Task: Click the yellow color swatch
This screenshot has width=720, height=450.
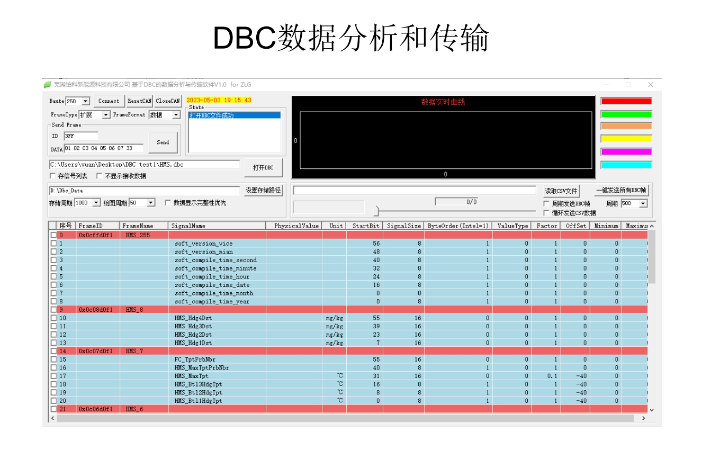Action: point(626,139)
